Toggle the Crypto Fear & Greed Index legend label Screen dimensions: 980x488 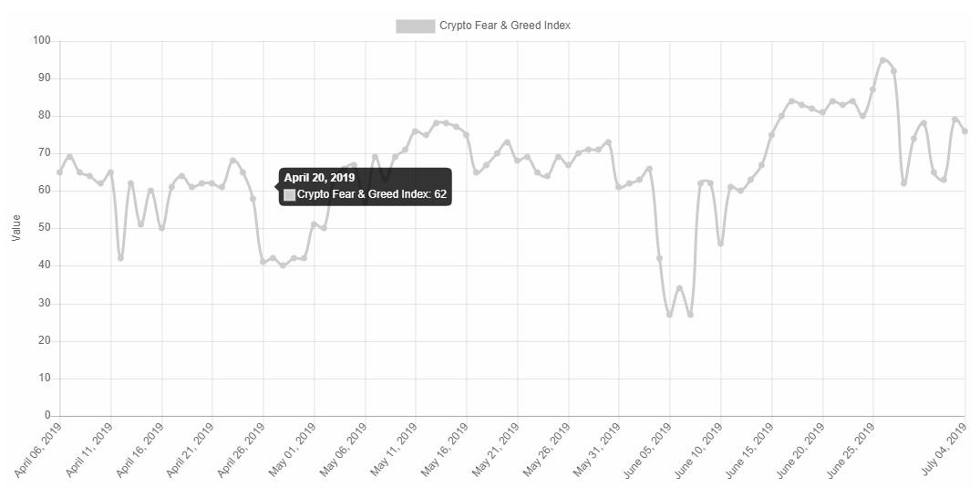point(504,26)
